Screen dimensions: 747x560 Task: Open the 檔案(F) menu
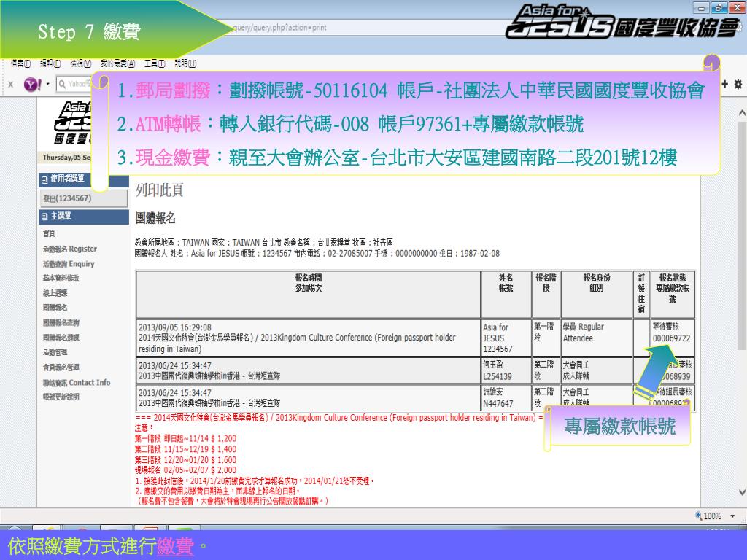(x=21, y=63)
